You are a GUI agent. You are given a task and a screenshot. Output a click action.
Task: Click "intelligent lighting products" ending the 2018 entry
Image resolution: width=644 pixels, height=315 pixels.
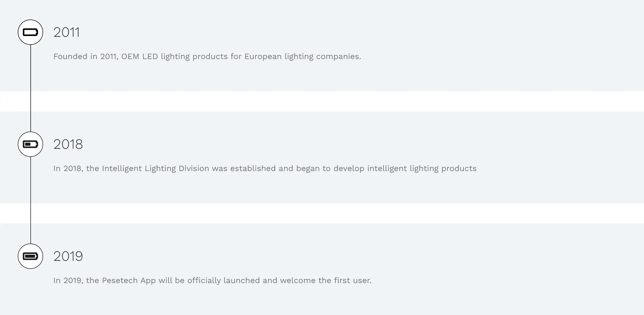point(422,169)
